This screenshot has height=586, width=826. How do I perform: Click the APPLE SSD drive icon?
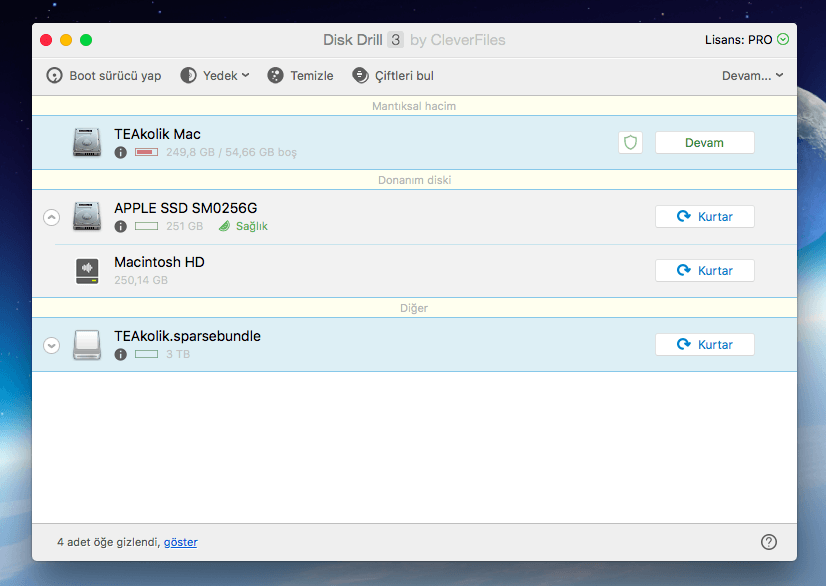[87, 216]
